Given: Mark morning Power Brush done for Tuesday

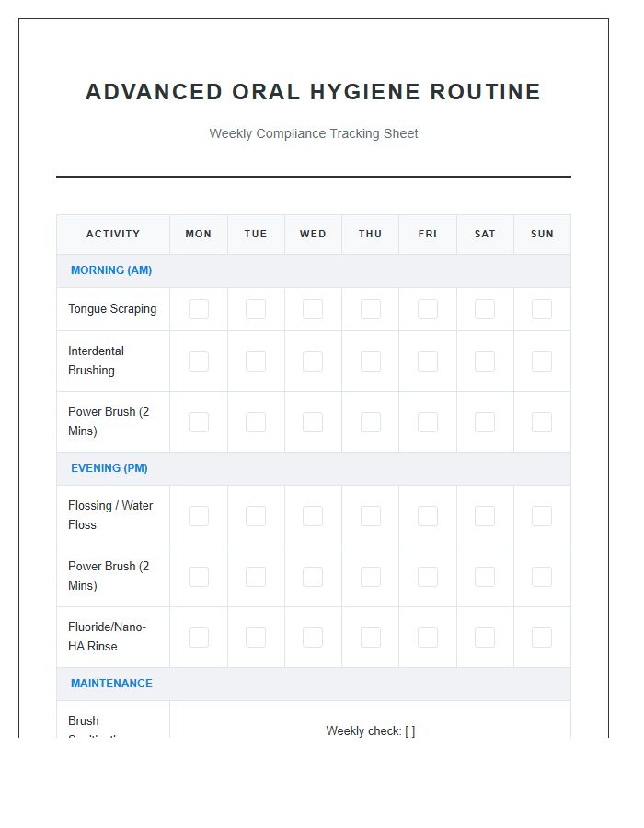Looking at the screenshot, I should pyautogui.click(x=256, y=422).
